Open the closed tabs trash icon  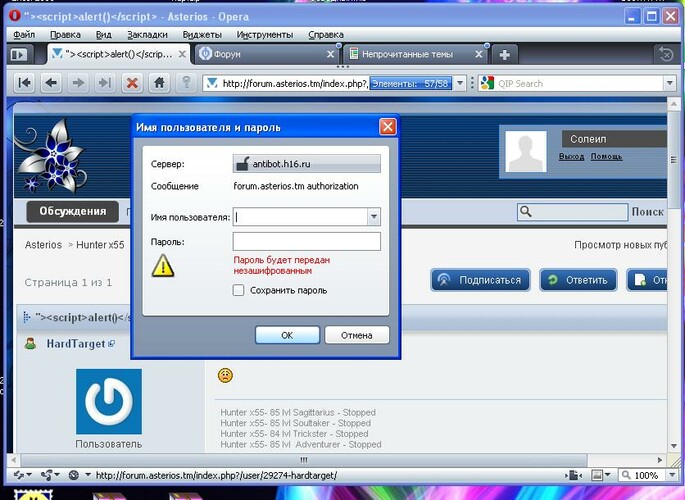[666, 55]
